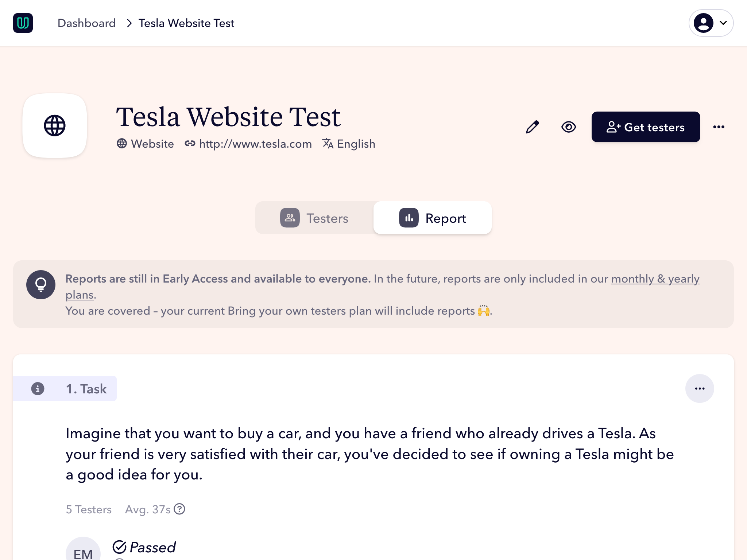The width and height of the screenshot is (747, 560).
Task: Click the large globe test icon
Action: pos(55,126)
